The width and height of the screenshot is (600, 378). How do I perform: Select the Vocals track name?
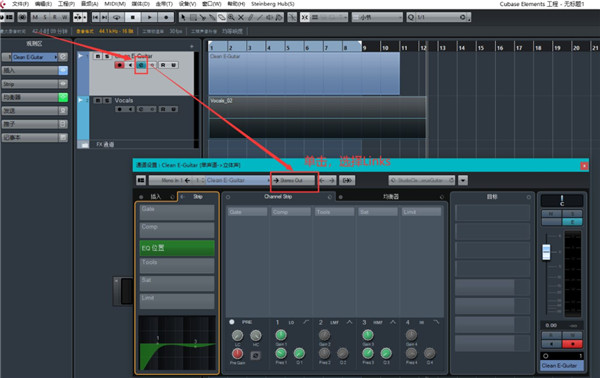point(124,100)
